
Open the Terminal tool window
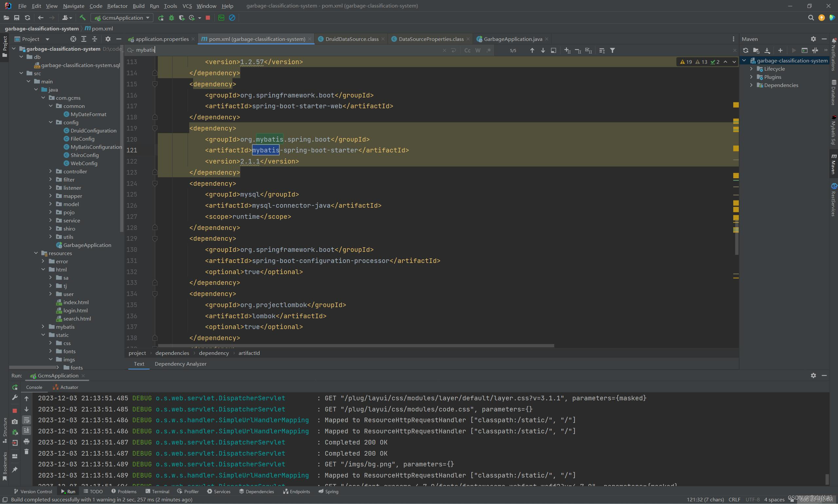157,492
